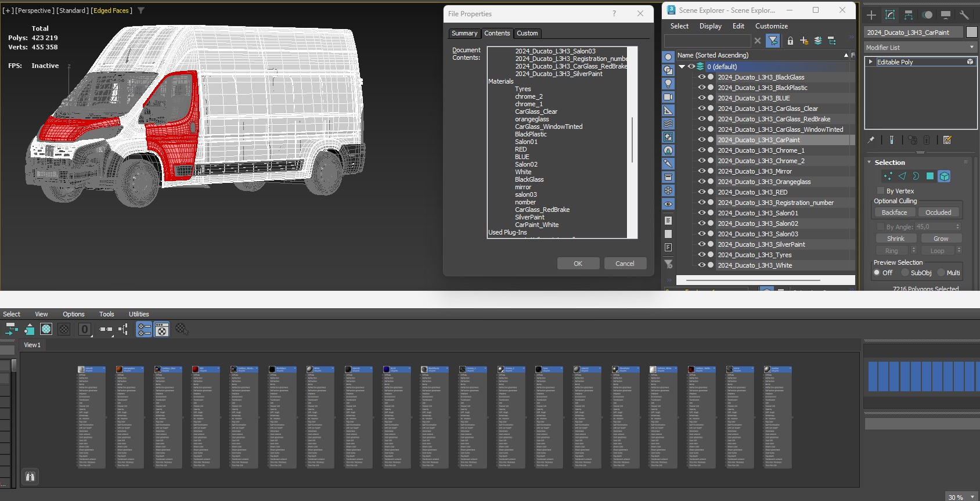Open Display menu in Scene Explorer
Screen dimensions: 980x501
[711, 26]
